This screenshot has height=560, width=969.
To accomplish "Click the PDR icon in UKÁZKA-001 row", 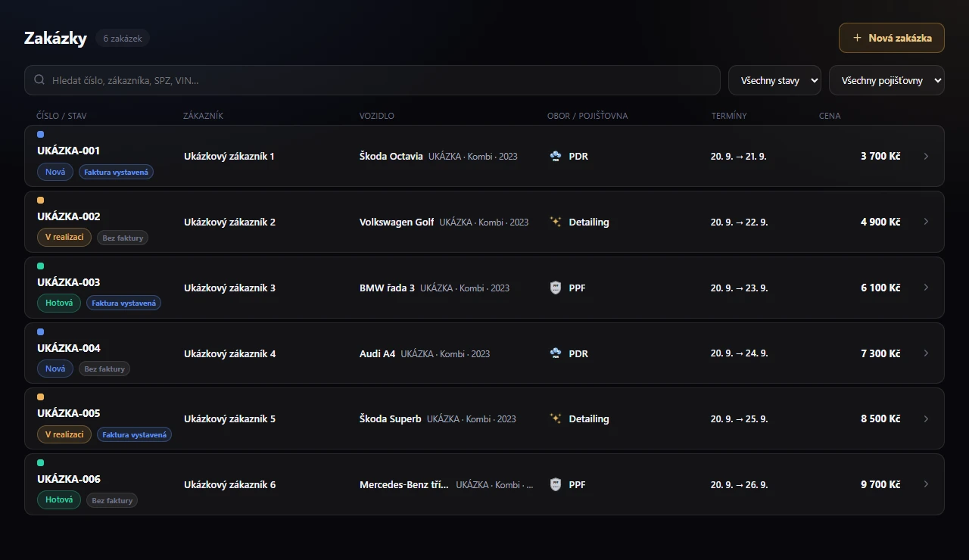I will pos(556,156).
